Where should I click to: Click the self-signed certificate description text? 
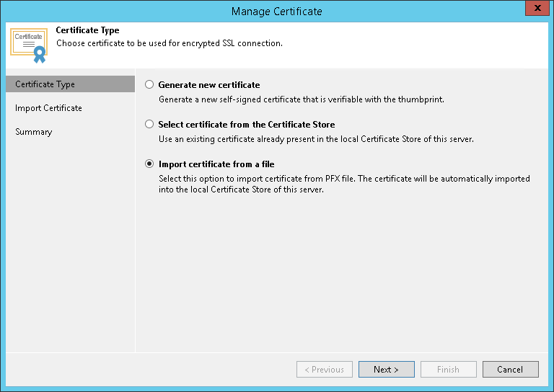point(301,99)
